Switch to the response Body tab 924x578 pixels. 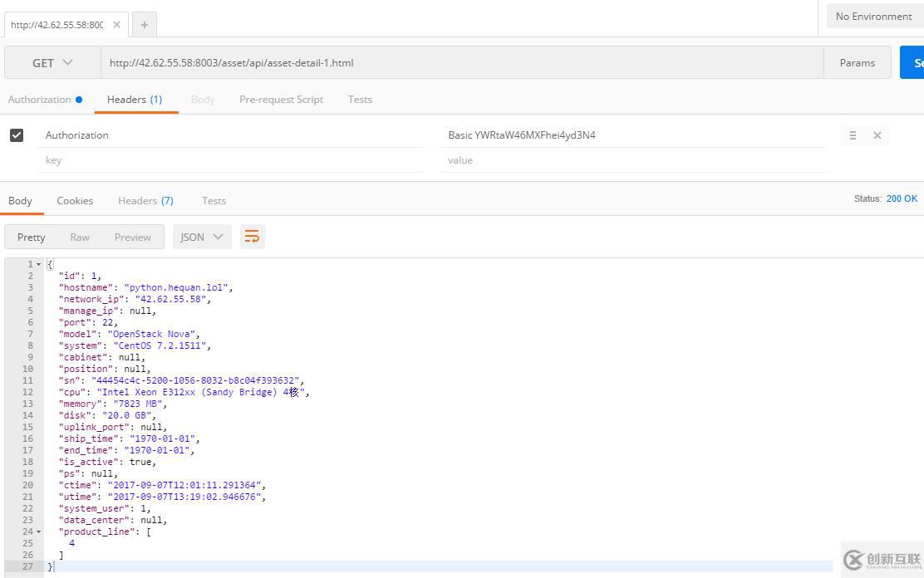coord(20,201)
